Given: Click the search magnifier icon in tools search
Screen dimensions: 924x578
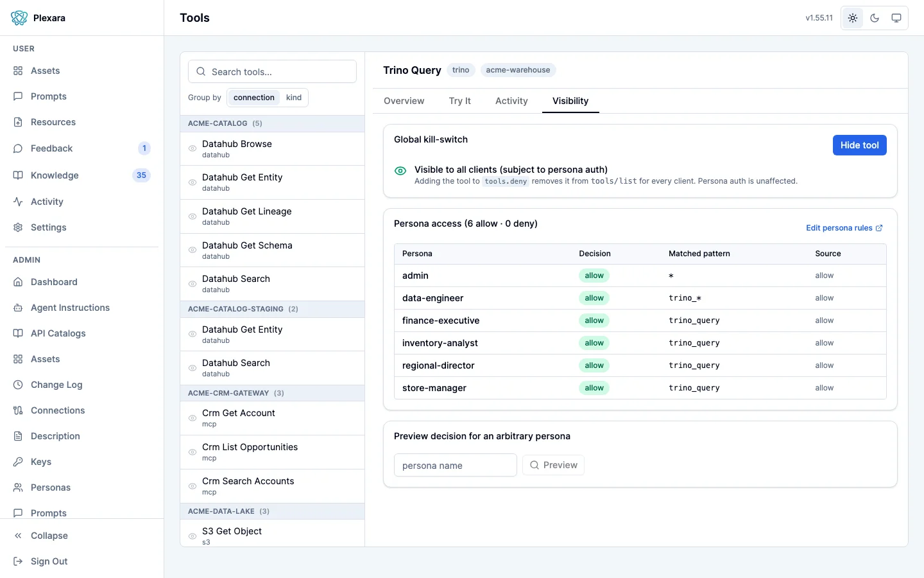Looking at the screenshot, I should tap(201, 72).
